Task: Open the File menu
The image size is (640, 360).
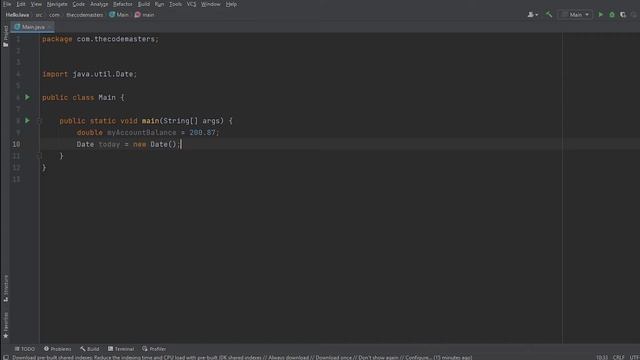Action: pos(7,4)
